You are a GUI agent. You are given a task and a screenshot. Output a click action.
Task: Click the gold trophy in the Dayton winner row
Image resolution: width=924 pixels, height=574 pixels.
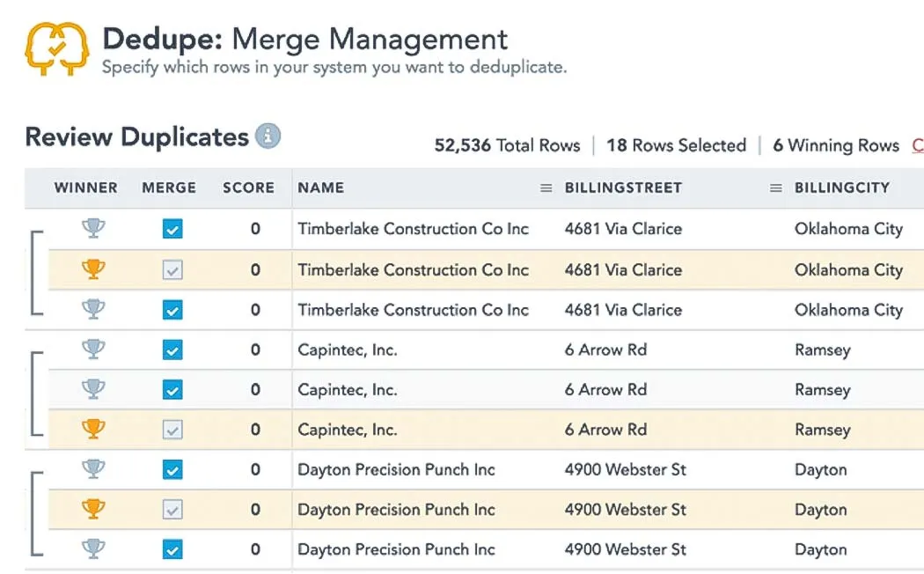pos(93,509)
